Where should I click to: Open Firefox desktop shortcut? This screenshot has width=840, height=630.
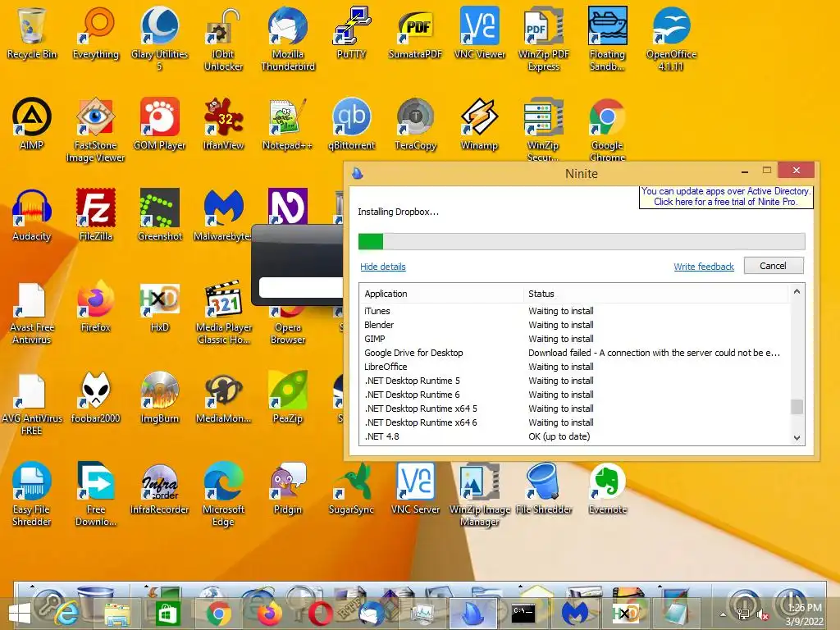pyautogui.click(x=95, y=305)
